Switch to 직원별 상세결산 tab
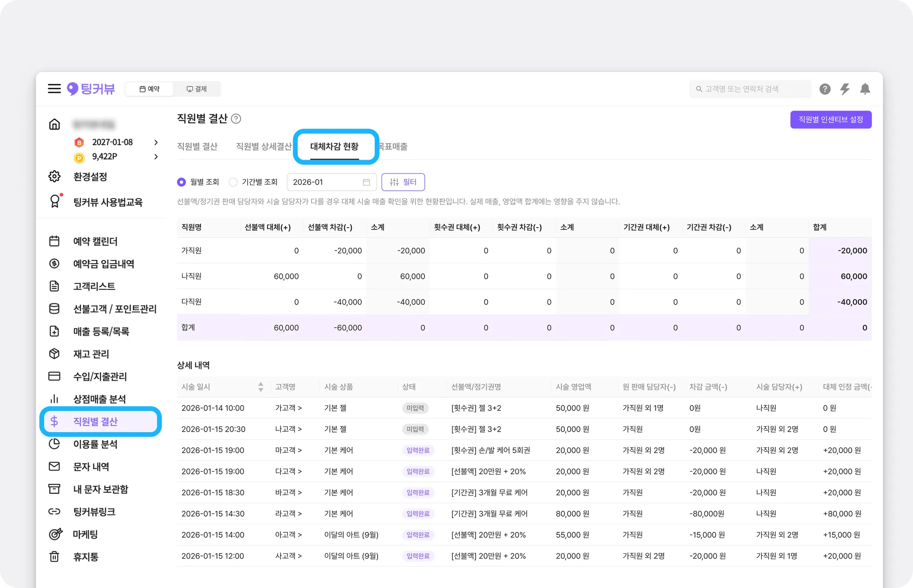Screen dimensions: 913x588 click(263, 147)
